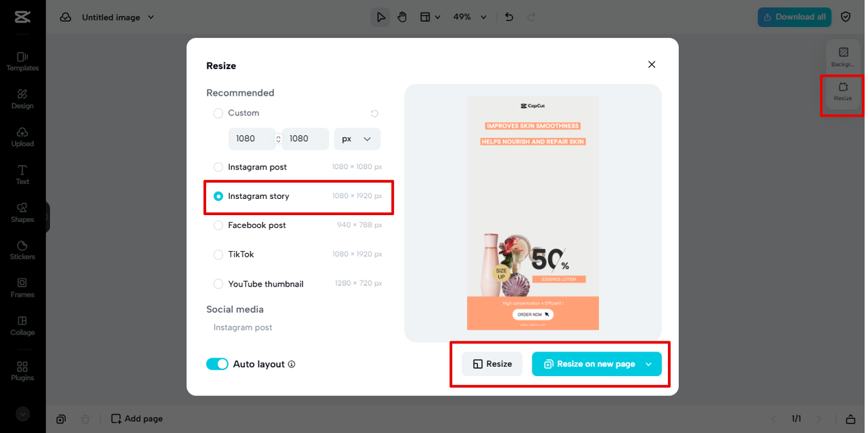Expand the Resize on new page options
Screen dimensions: 868x433
648,364
